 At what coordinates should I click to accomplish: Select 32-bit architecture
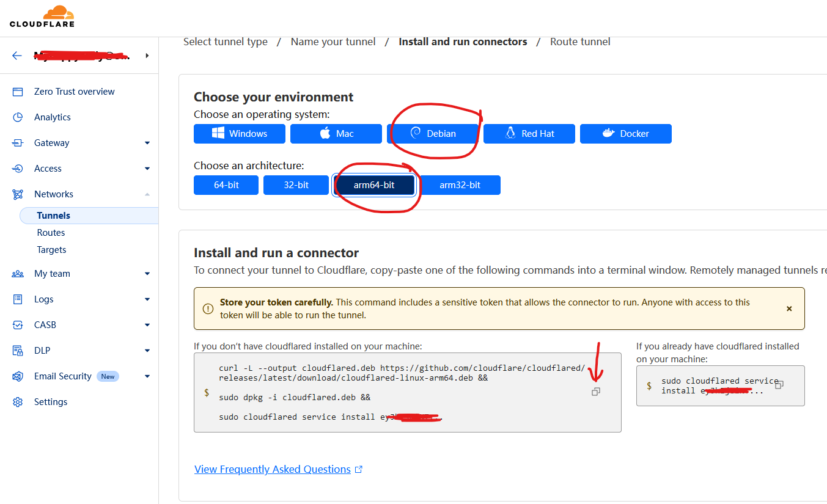(296, 185)
